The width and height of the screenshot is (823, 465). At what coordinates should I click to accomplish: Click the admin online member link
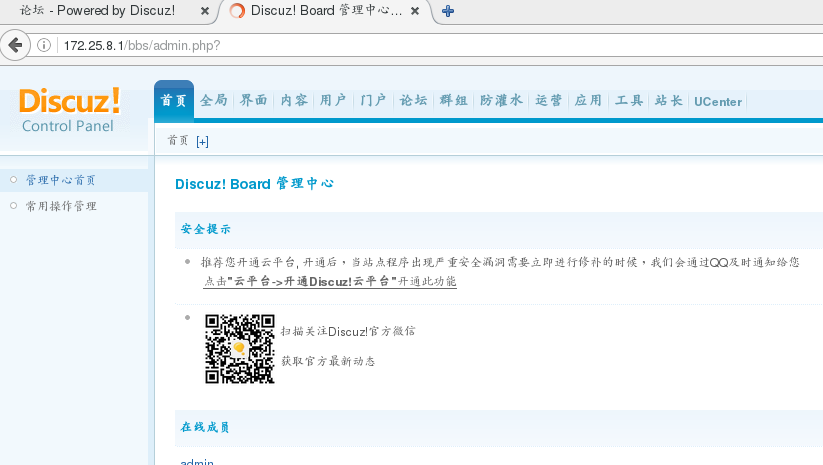(x=197, y=461)
